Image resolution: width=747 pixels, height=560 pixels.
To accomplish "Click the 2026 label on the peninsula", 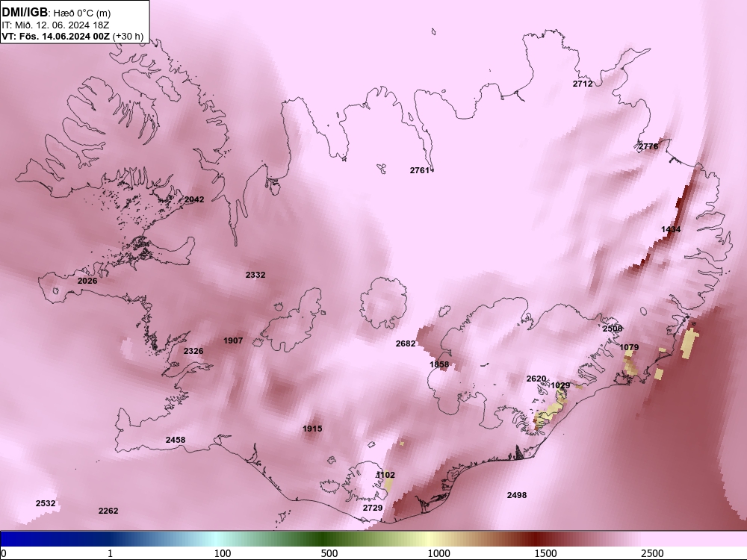I will (x=87, y=281).
